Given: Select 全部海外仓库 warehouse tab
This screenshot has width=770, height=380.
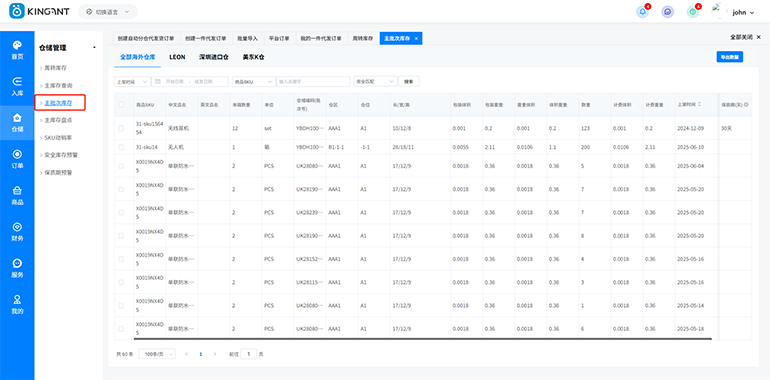Looking at the screenshot, I should tap(138, 57).
